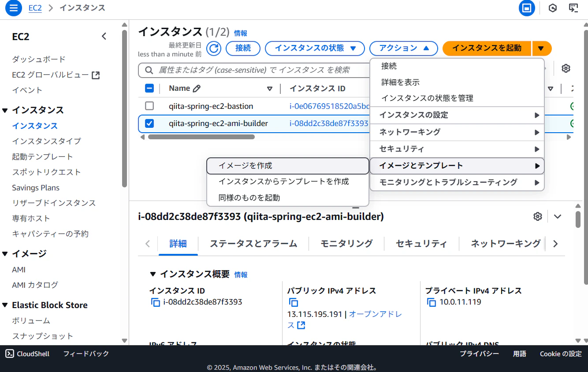Uncheck the qiita-spring-ec2-ami-builder row checkbox
Screen dimensions: 588x372
point(149,123)
